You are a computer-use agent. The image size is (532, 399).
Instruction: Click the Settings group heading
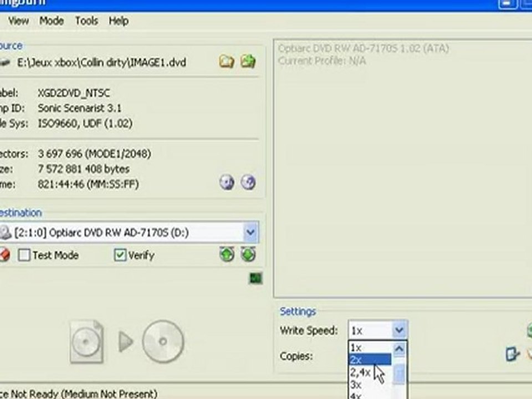coord(298,311)
